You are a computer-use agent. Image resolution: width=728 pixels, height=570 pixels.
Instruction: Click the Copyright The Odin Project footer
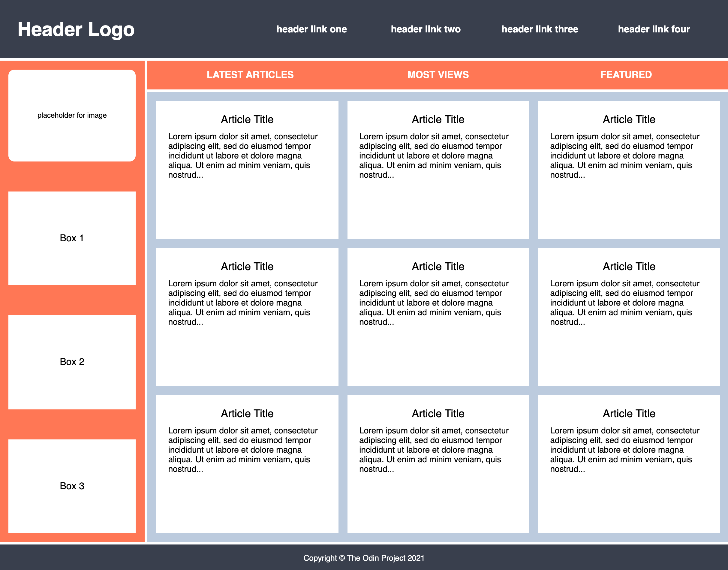[x=364, y=558]
